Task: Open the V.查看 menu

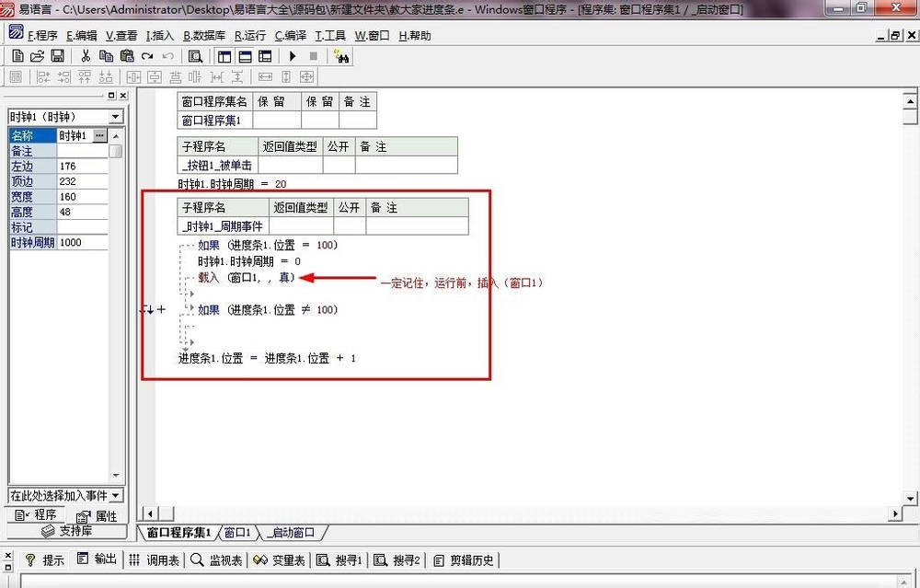Action: pos(121,36)
